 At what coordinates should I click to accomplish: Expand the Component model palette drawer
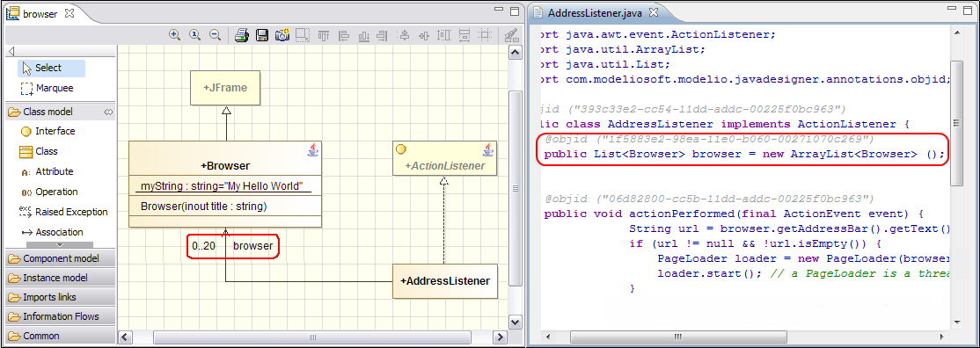click(60, 258)
